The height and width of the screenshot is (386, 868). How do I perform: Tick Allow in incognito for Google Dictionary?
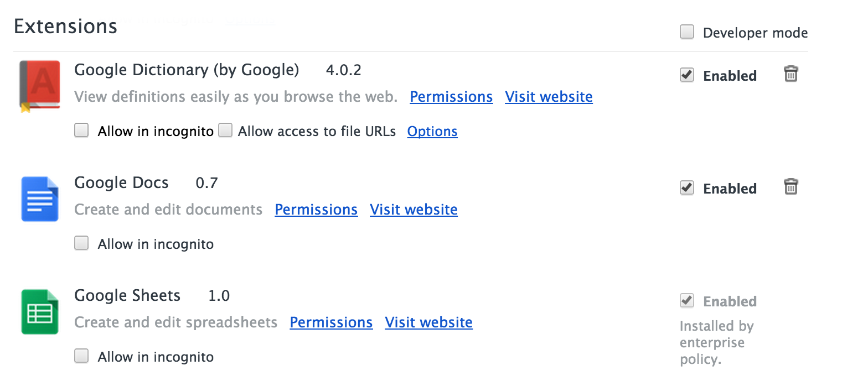81,131
